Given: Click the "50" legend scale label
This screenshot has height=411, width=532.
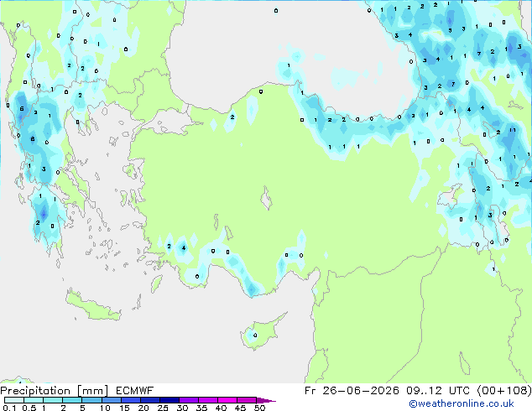Looking at the screenshot, I should 260,408.
